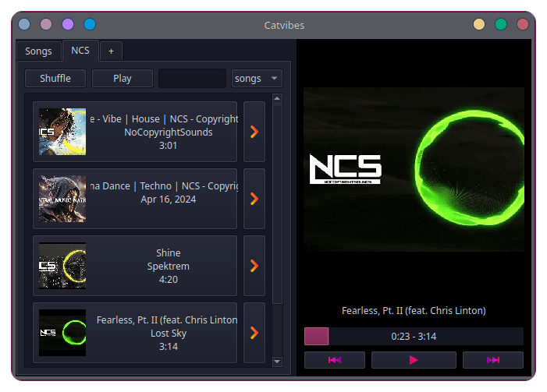Image resolution: width=547 pixels, height=392 pixels.
Task: Add a new playlist with the + tab
Action: (x=111, y=51)
